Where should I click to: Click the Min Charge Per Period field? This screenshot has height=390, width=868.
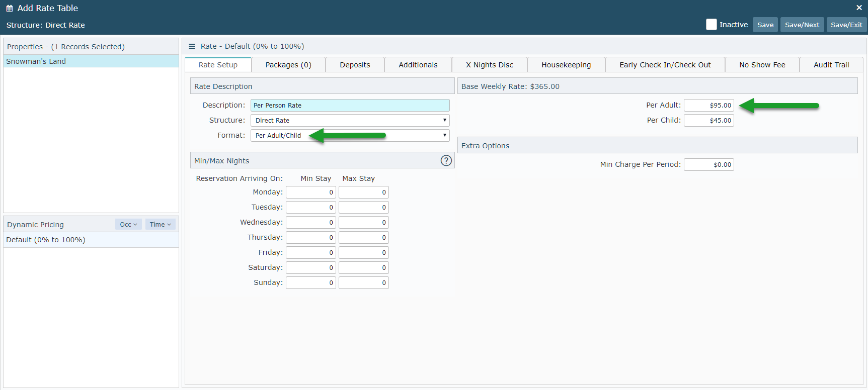(708, 164)
